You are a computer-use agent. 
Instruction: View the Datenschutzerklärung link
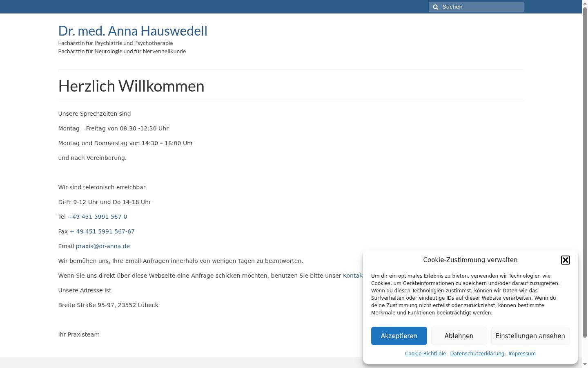click(477, 354)
